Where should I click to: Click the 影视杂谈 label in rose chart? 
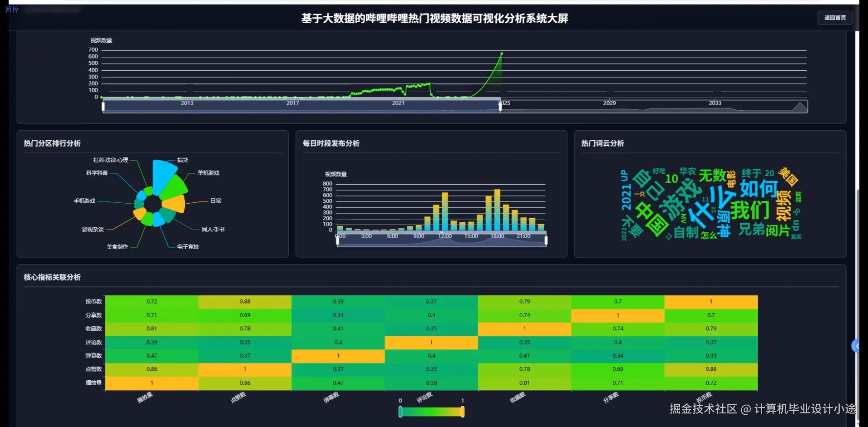(93, 229)
